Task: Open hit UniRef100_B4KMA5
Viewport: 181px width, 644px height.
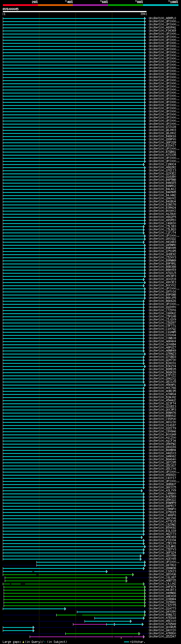Action: 162,192
